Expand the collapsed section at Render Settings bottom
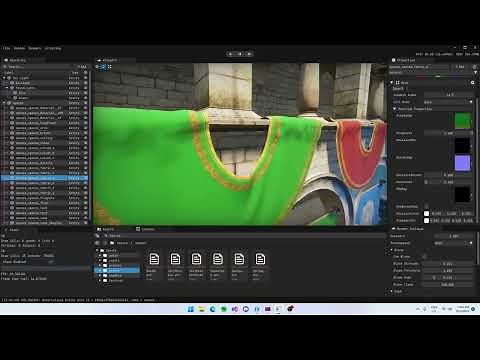 pos(392,291)
